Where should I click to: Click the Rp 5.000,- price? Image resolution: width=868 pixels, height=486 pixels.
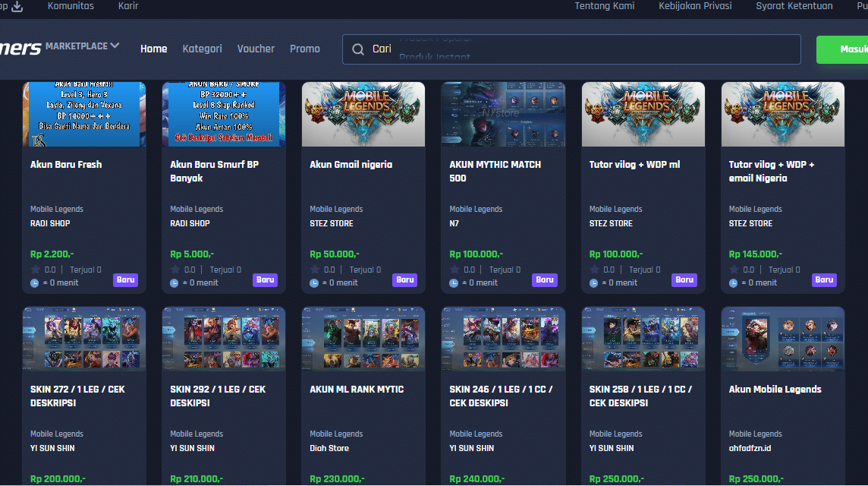pyautogui.click(x=191, y=254)
